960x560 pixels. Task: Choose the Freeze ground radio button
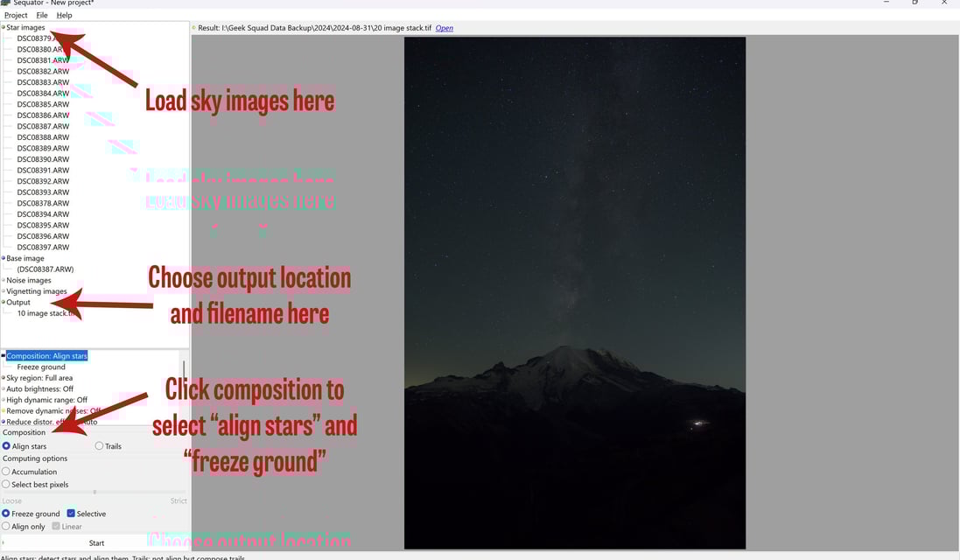tap(6, 514)
